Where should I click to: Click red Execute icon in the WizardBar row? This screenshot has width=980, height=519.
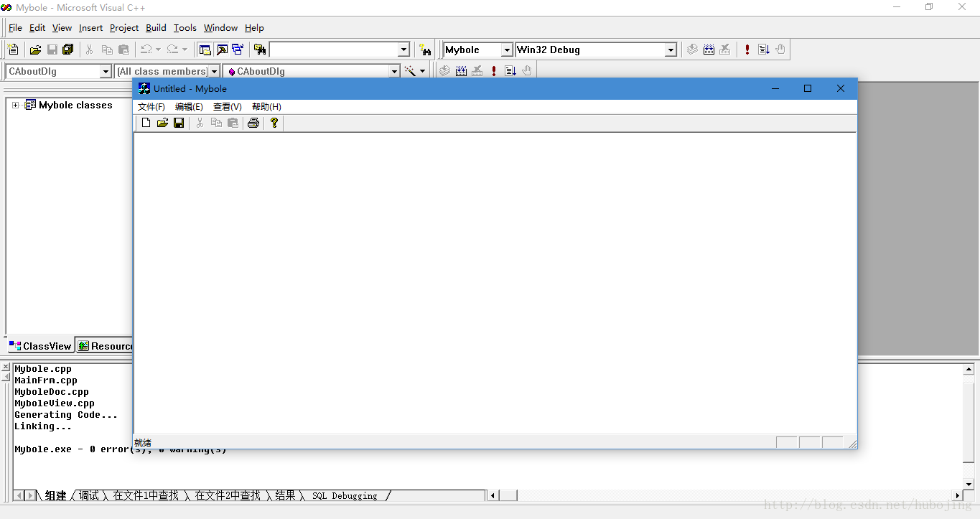pyautogui.click(x=494, y=71)
